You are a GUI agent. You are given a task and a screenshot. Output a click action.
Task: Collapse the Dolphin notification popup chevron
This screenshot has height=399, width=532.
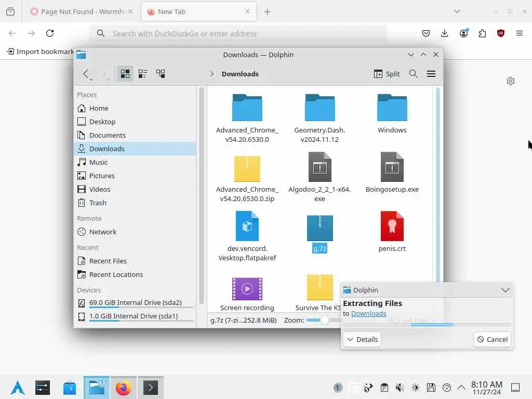pos(505,290)
